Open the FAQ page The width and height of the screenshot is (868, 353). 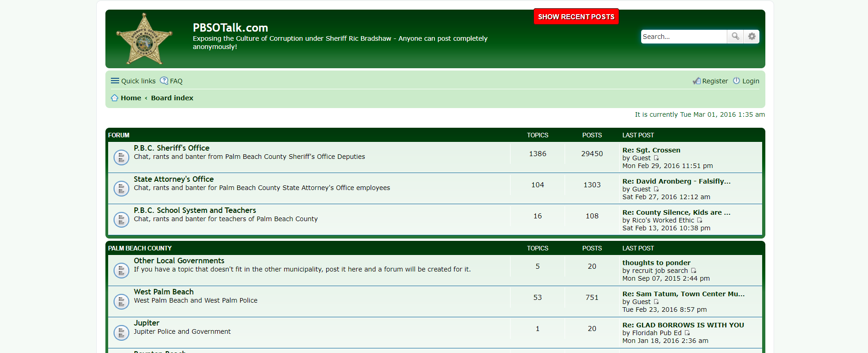tap(171, 81)
